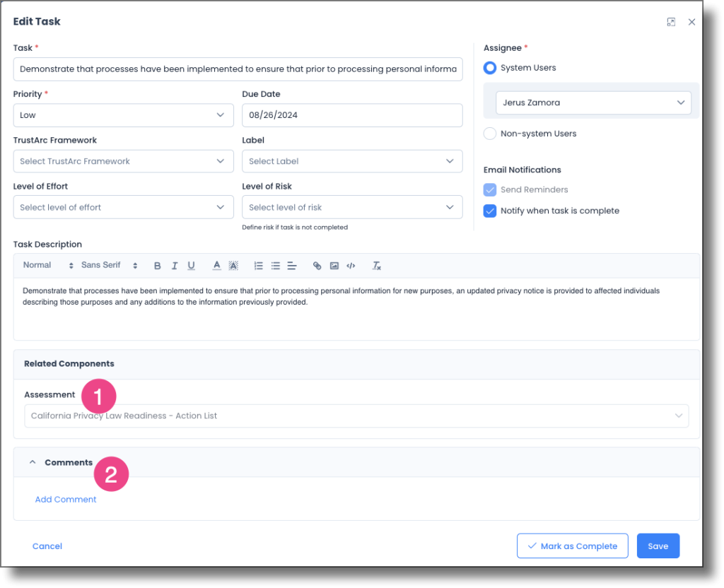Viewport: 724px width, 588px height.
Task: Click the Add Comment link
Action: 65,499
